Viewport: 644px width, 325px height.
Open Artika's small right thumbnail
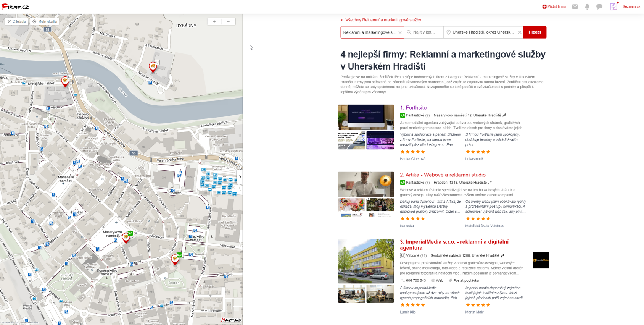pyautogui.click(x=380, y=207)
